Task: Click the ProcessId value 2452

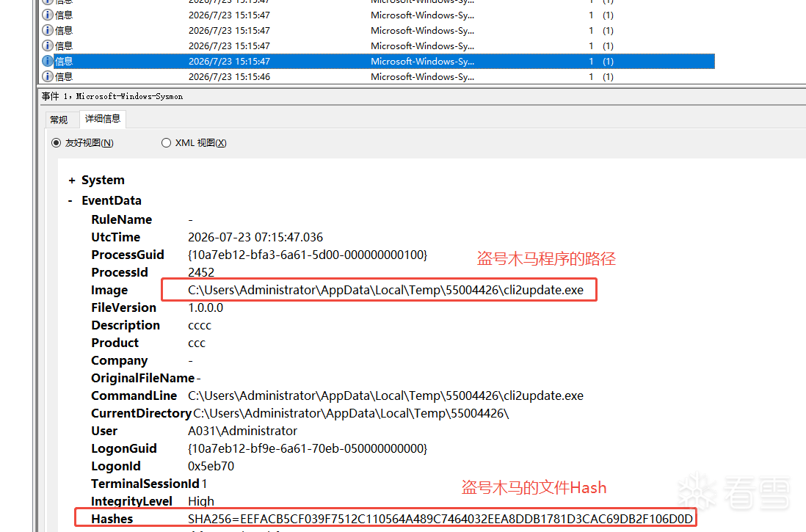Action: tap(201, 272)
